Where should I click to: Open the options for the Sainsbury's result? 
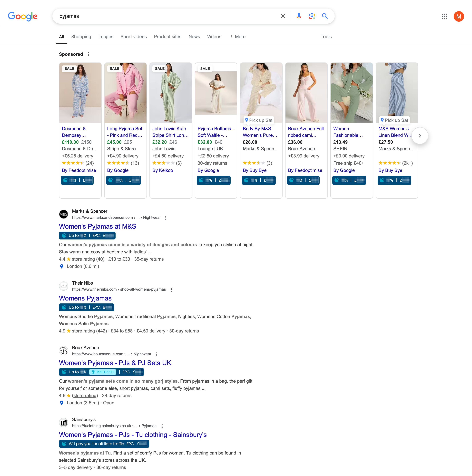pyautogui.click(x=162, y=426)
